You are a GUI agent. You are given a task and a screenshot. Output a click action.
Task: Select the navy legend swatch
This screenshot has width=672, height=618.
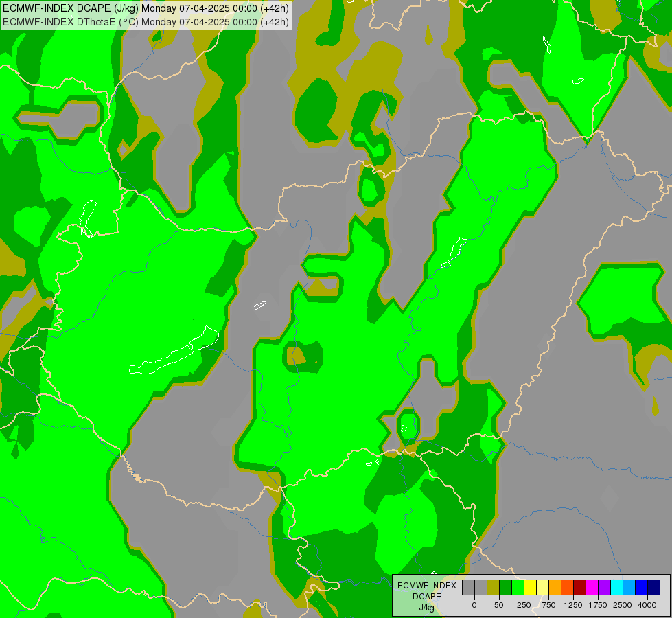tap(654, 588)
